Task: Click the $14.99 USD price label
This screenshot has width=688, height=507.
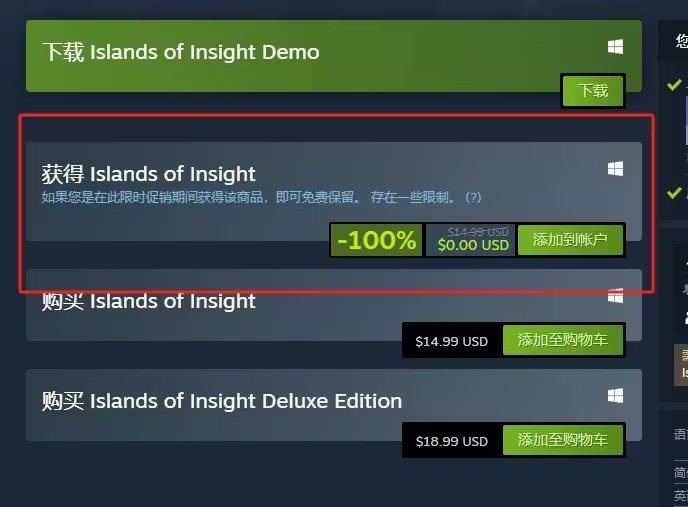Action: tap(452, 342)
